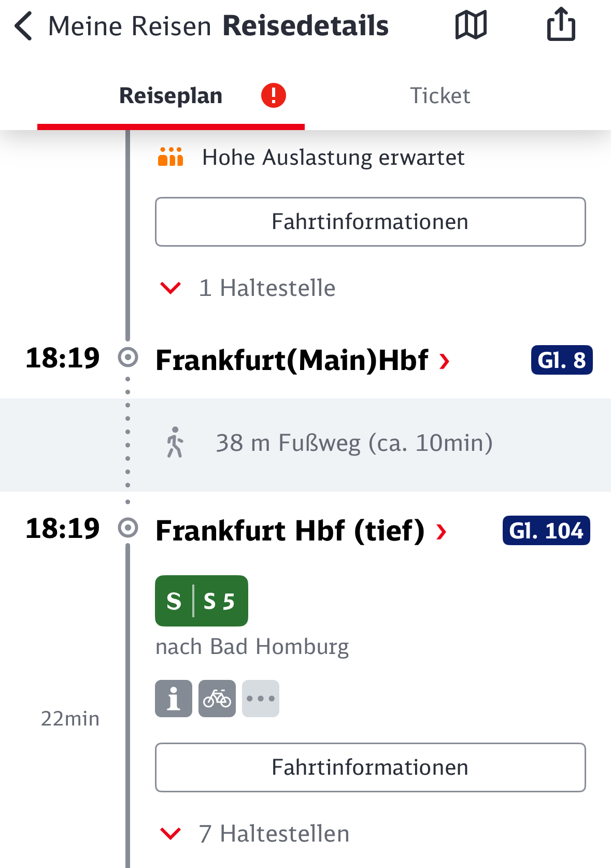Open the map view icon
The height and width of the screenshot is (868, 611).
(x=471, y=25)
